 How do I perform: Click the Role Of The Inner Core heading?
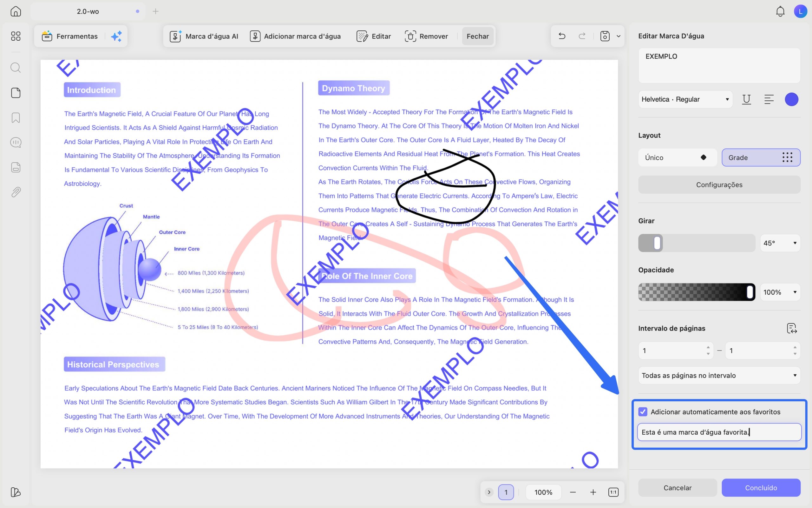pyautogui.click(x=367, y=276)
